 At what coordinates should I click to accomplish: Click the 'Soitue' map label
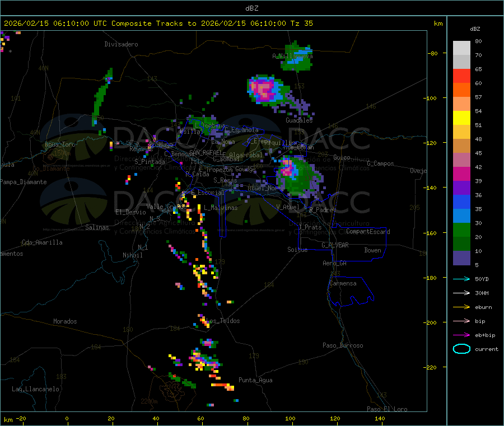[x=298, y=250]
